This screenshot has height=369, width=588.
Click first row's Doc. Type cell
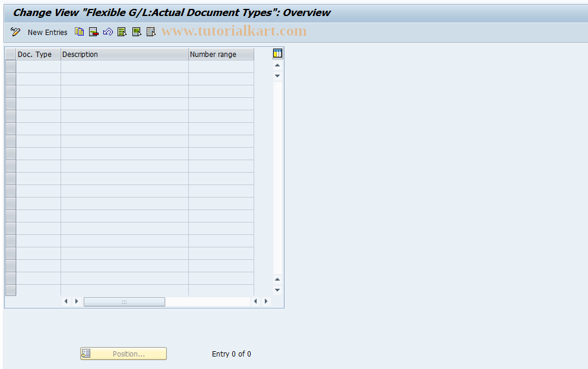pos(39,66)
